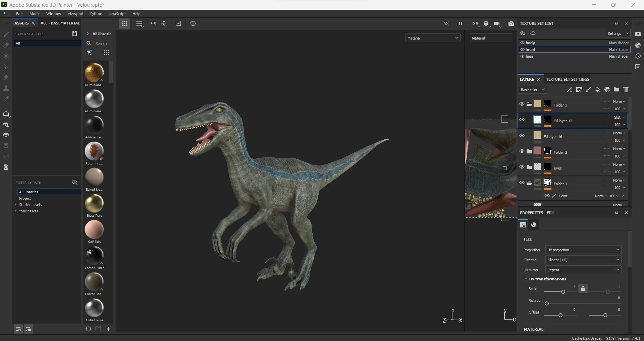Toggle visibility of eyes folder
Viewport: 644px width, 341px height.
tap(522, 167)
